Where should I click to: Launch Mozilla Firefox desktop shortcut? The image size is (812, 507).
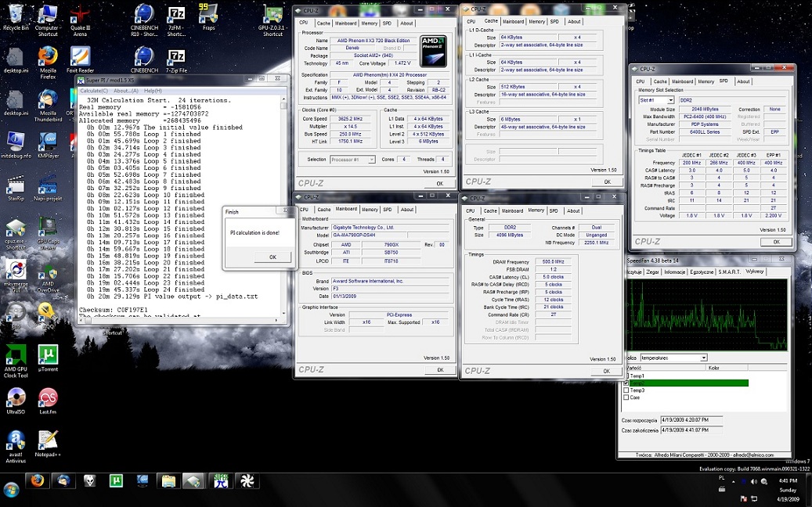pyautogui.click(x=48, y=63)
